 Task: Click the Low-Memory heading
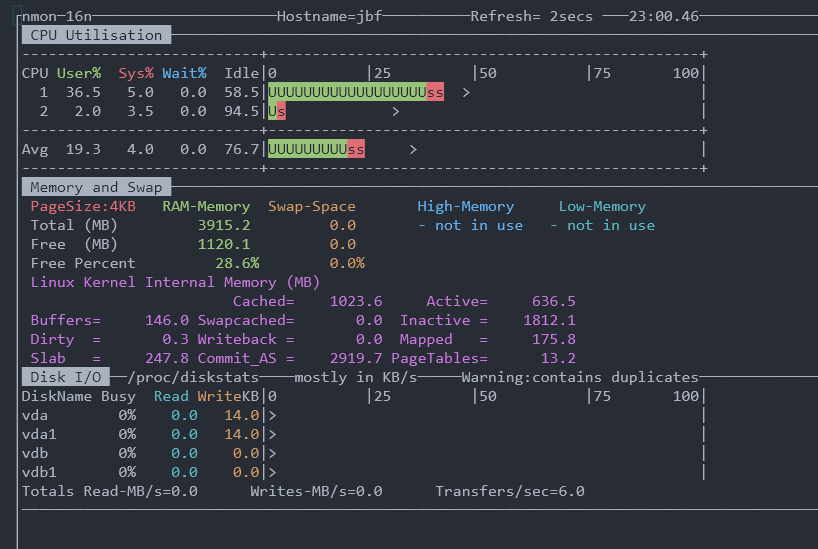602,206
